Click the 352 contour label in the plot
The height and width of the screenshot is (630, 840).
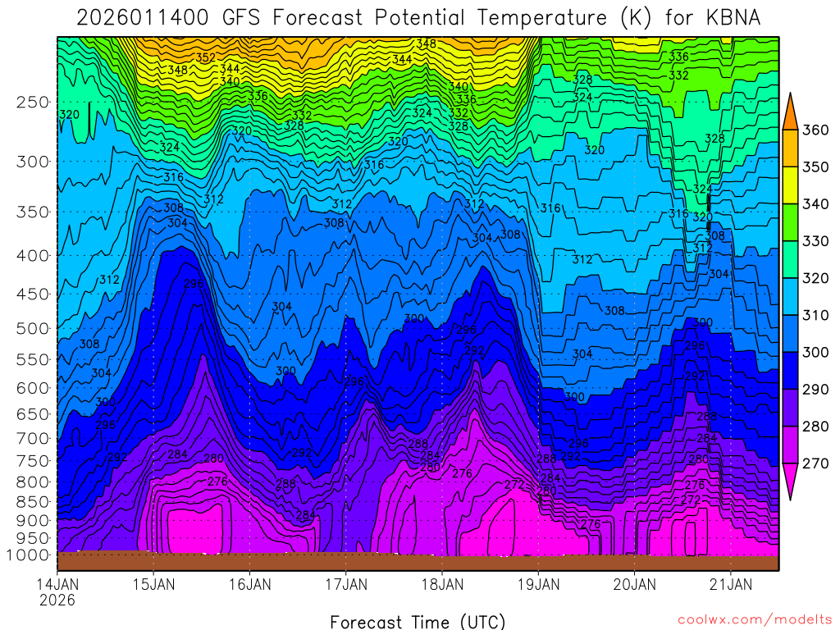[x=206, y=58]
